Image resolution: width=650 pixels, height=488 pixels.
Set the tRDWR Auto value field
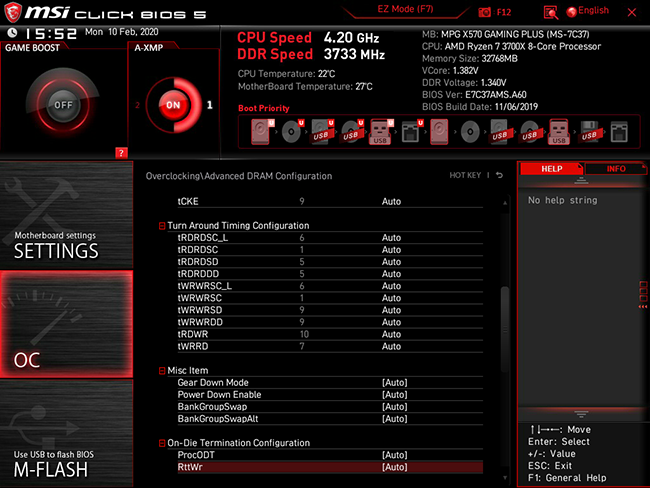tap(391, 334)
